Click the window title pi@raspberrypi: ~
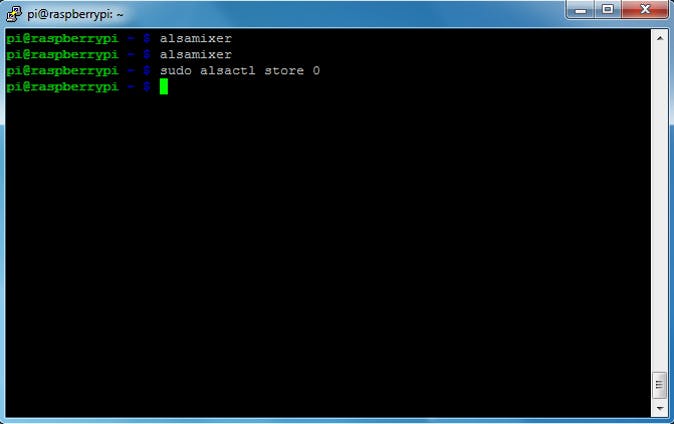674x424 pixels. point(75,14)
